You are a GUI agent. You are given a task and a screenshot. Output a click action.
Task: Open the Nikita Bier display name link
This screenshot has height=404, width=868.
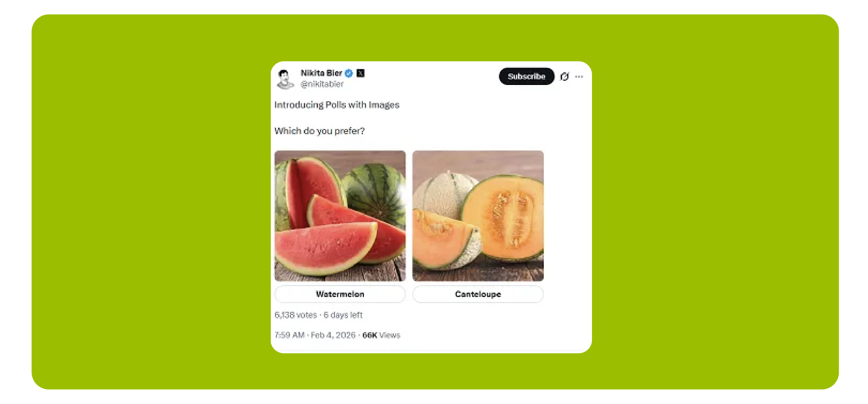click(321, 73)
